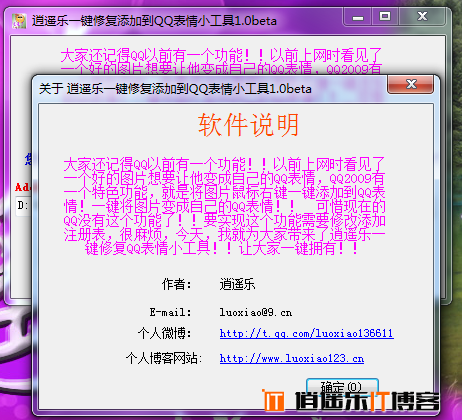Click the 个人博客网站: label

(164, 359)
